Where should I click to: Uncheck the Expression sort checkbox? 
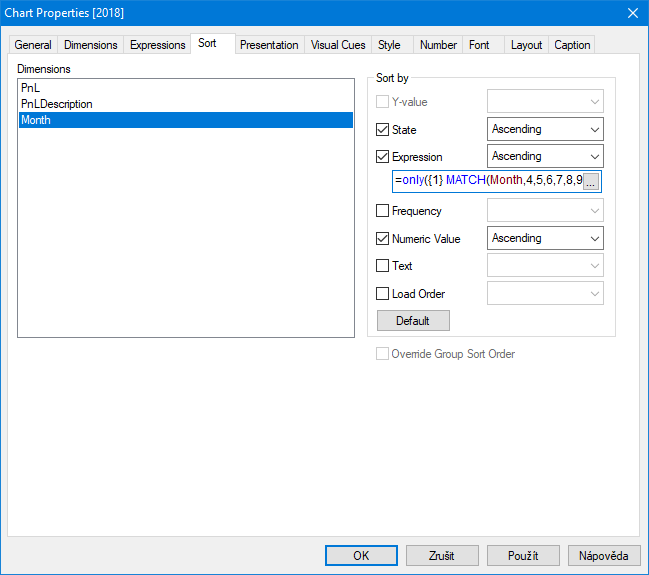click(x=382, y=157)
